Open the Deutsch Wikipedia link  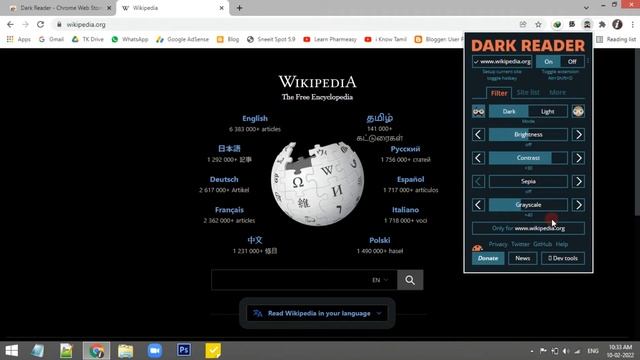(x=224, y=179)
